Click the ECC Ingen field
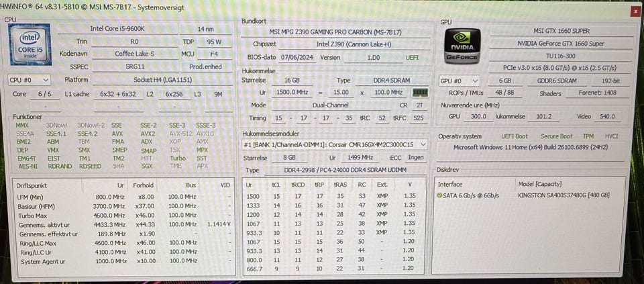 click(x=416, y=157)
